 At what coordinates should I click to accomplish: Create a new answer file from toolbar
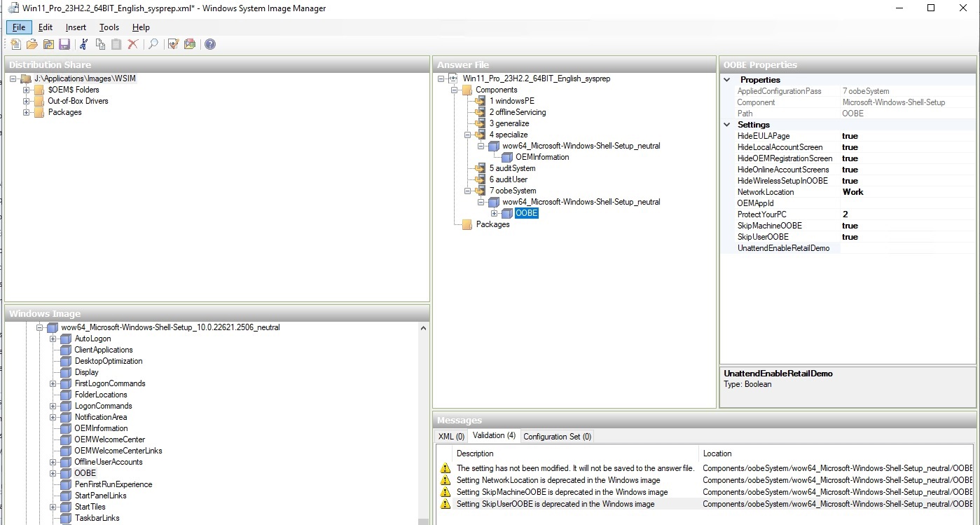[x=16, y=44]
